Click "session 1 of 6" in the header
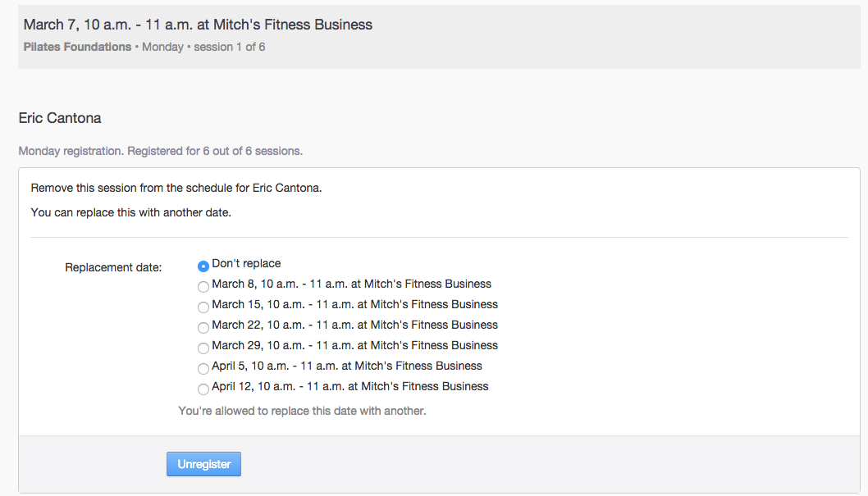Screen dimensions: 868x496 coord(229,47)
